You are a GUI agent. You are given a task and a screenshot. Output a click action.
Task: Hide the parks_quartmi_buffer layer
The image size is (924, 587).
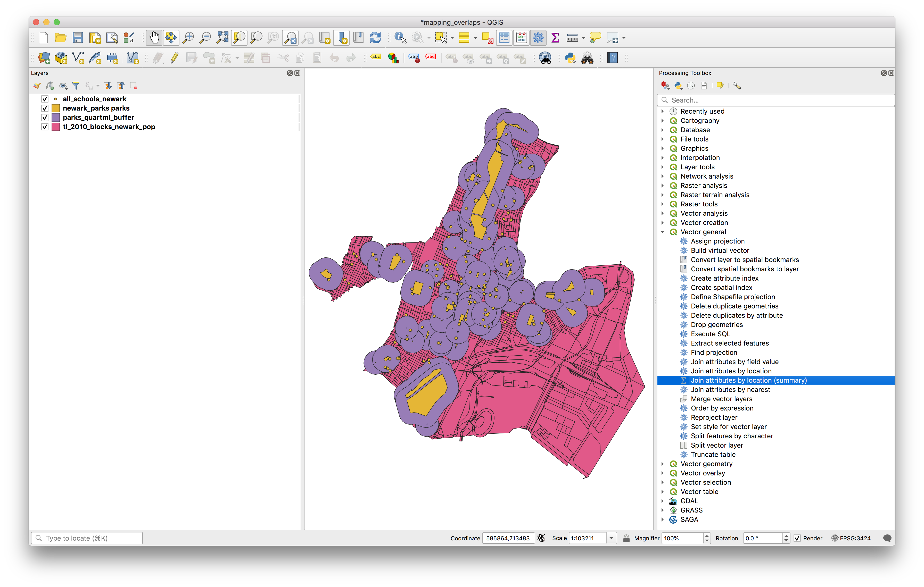click(x=45, y=117)
